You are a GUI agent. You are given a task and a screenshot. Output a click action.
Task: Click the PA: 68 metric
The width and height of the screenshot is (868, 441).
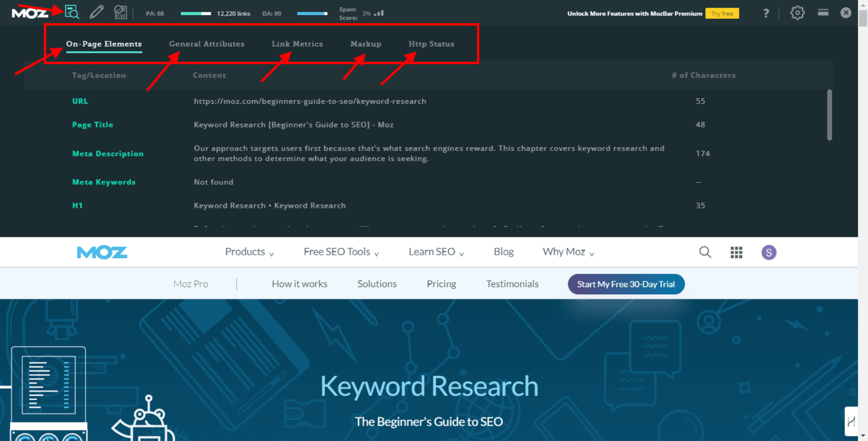click(x=155, y=14)
